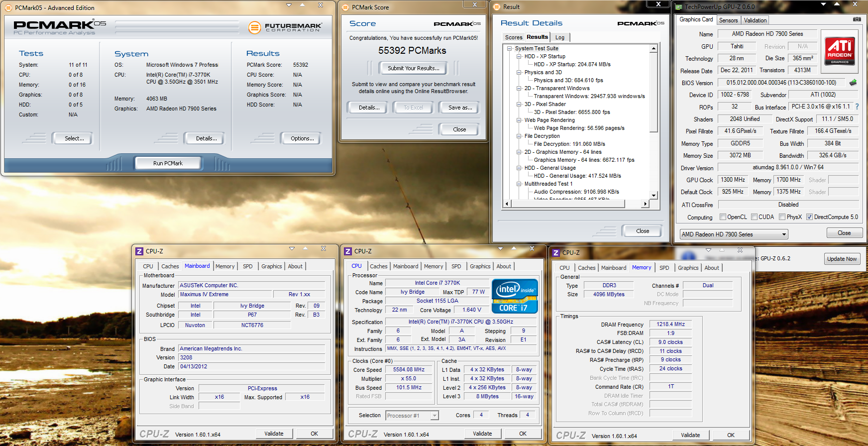Click the result tree horizontal scrollbar right arrow
The width and height of the screenshot is (868, 446).
646,204
